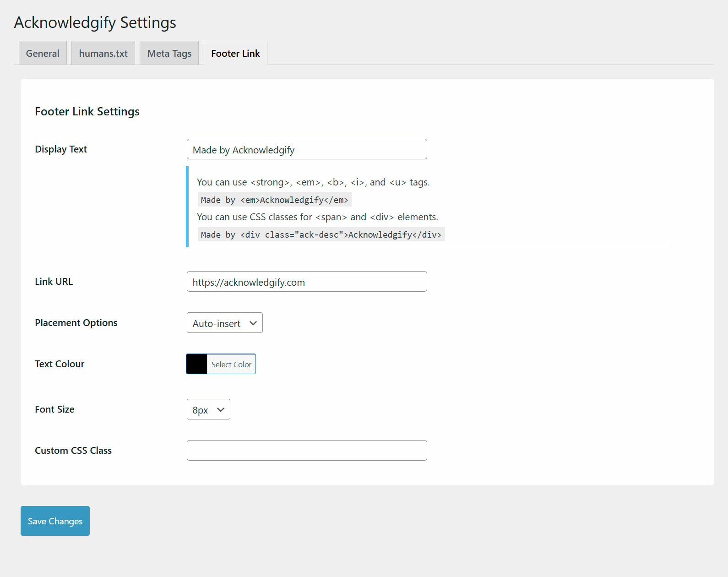Click the Footer Link Settings heading
728x577 pixels.
pos(87,111)
